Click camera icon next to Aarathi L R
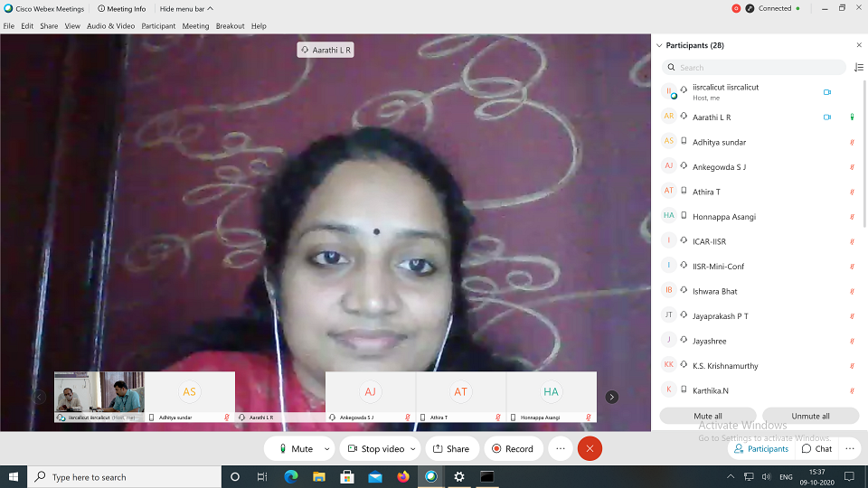868x488 pixels. point(826,117)
